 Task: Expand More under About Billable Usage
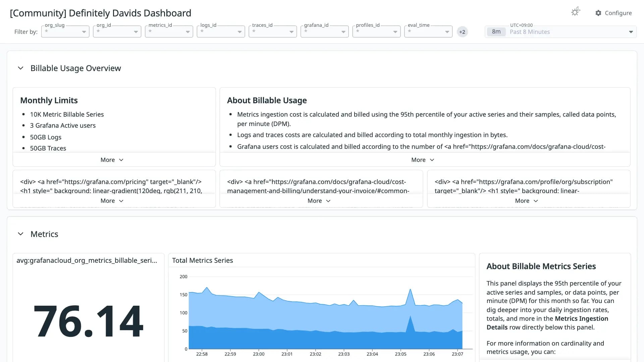pos(423,160)
